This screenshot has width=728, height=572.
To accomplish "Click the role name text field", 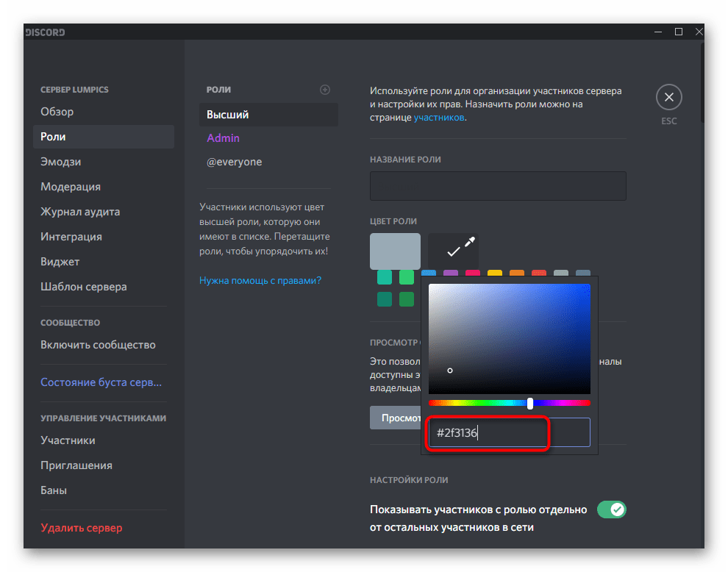I will [498, 186].
